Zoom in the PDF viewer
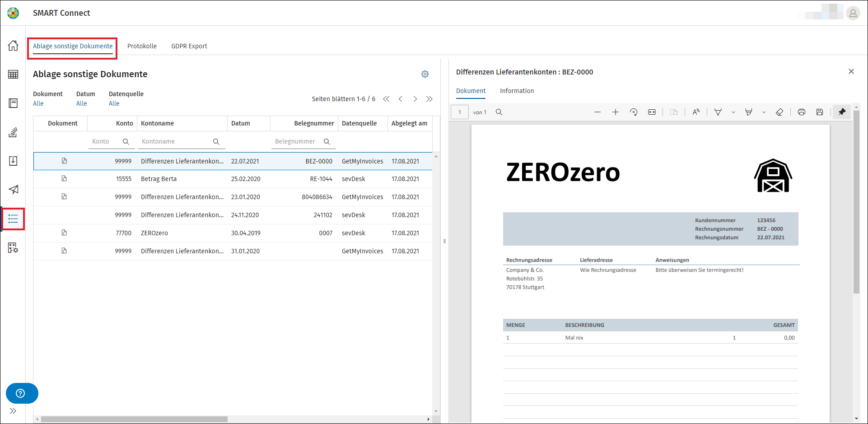 (x=616, y=112)
